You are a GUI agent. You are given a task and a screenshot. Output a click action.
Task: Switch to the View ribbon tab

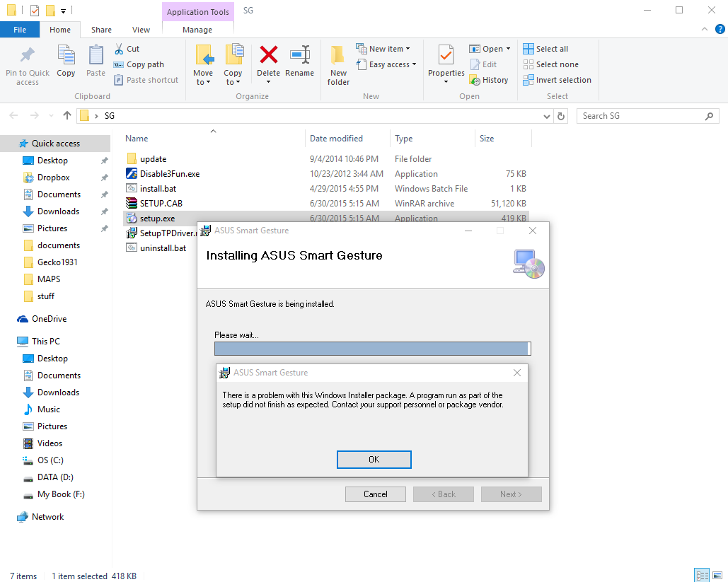141,30
